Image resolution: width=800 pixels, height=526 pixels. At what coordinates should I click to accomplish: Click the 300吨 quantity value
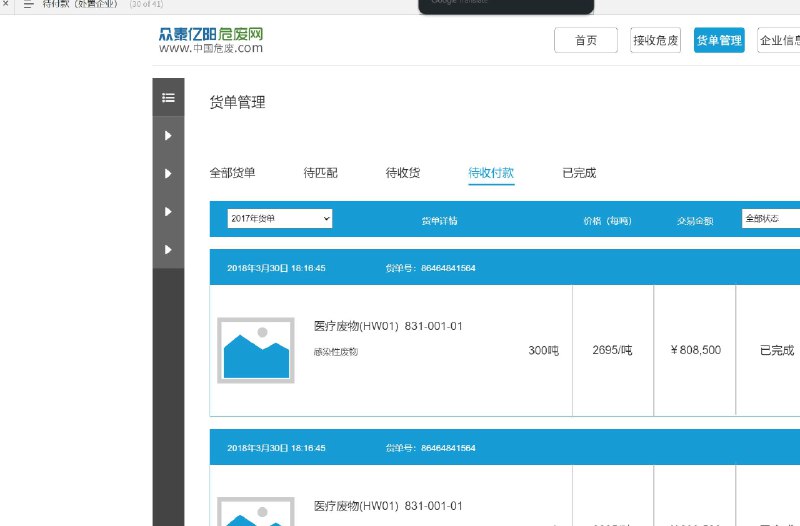tap(543, 350)
